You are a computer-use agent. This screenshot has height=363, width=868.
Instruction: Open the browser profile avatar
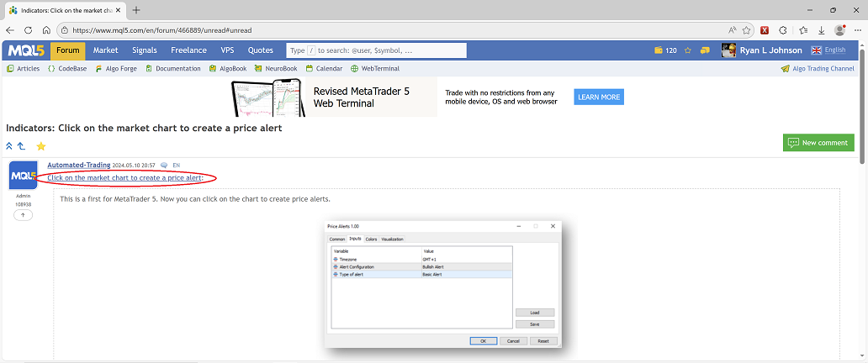tap(839, 30)
